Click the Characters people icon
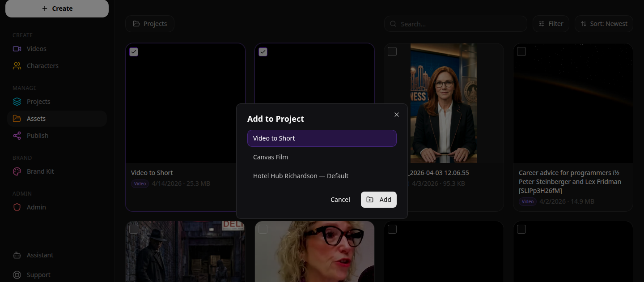The width and height of the screenshot is (644, 282). click(17, 66)
